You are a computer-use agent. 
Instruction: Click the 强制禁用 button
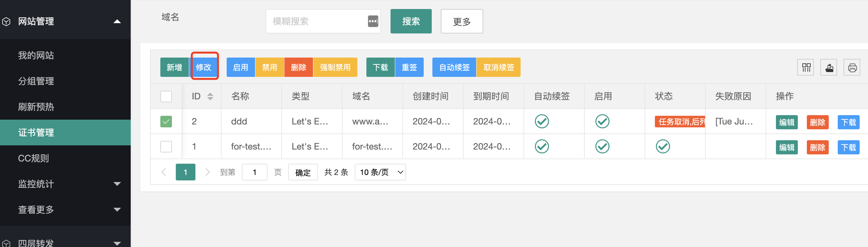tap(335, 67)
